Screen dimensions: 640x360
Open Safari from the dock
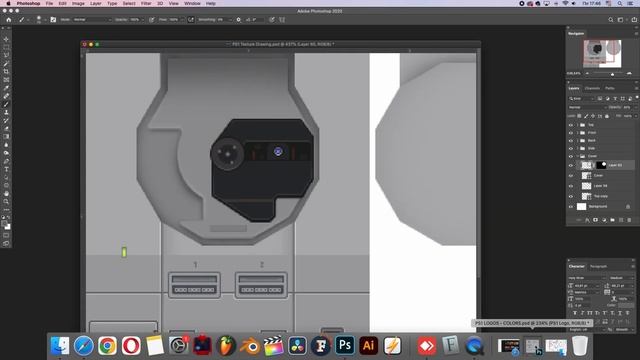pos(84,346)
